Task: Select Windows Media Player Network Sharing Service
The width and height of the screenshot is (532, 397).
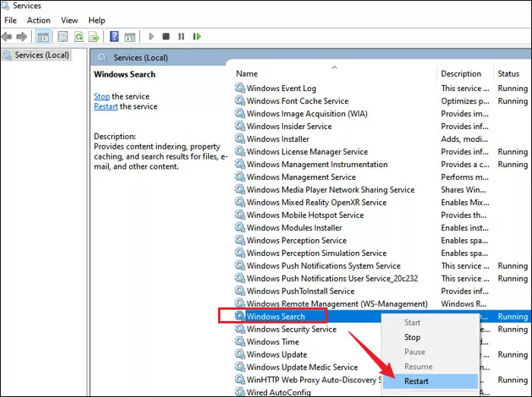Action: pyautogui.click(x=331, y=189)
